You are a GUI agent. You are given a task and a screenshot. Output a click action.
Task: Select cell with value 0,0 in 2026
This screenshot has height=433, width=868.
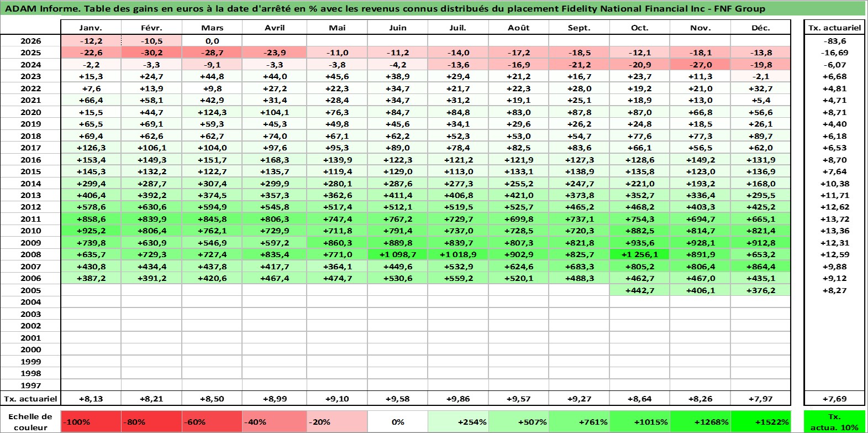tap(212, 41)
